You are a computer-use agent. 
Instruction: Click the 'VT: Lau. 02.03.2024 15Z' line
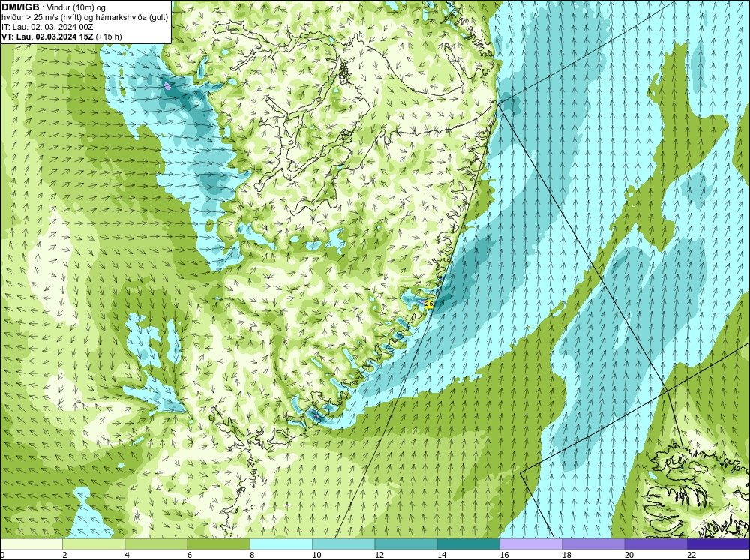click(48, 37)
